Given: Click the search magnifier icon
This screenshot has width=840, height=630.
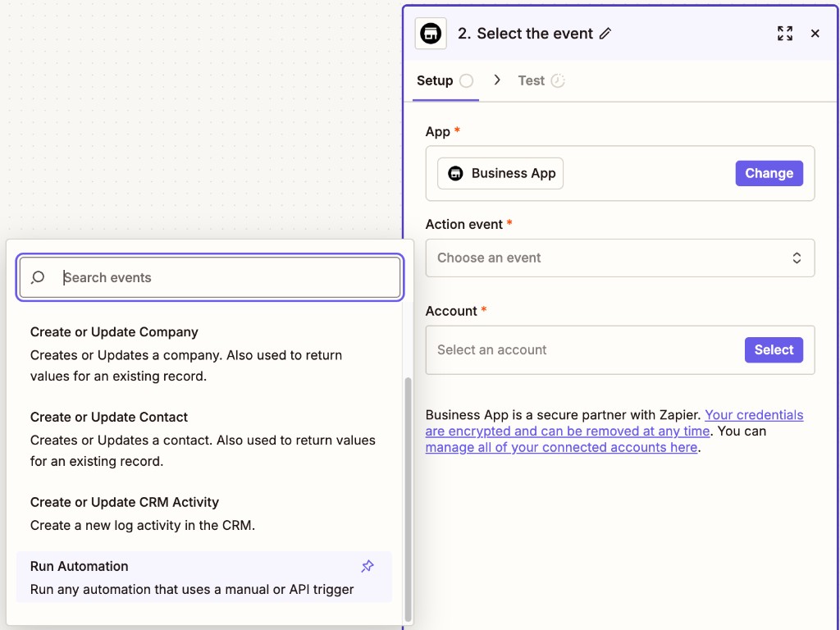Looking at the screenshot, I should [38, 277].
